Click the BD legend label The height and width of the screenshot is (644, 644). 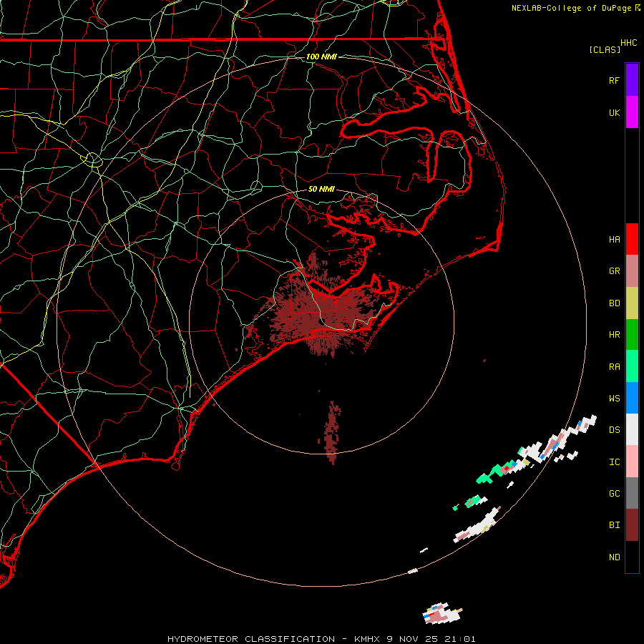point(615,303)
